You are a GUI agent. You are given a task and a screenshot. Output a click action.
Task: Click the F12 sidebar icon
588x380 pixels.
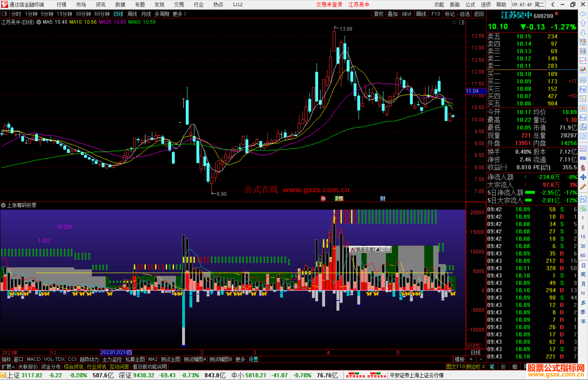(x=583, y=118)
